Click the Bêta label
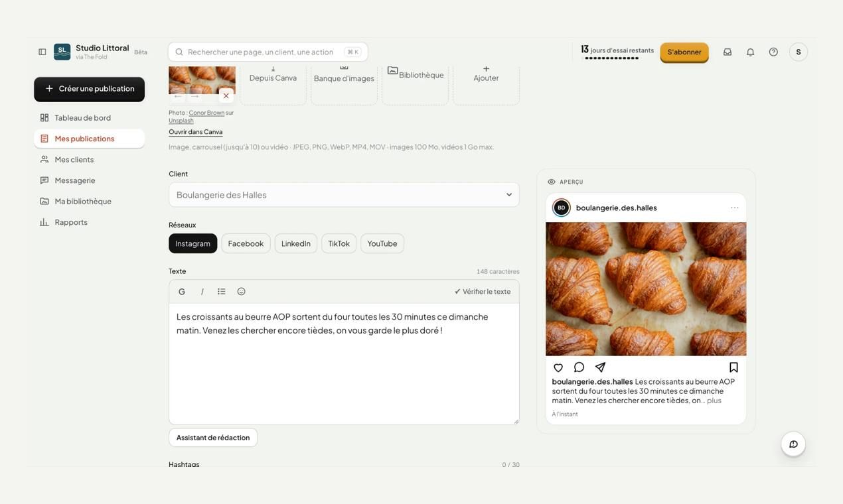The image size is (843, 504). [141, 52]
